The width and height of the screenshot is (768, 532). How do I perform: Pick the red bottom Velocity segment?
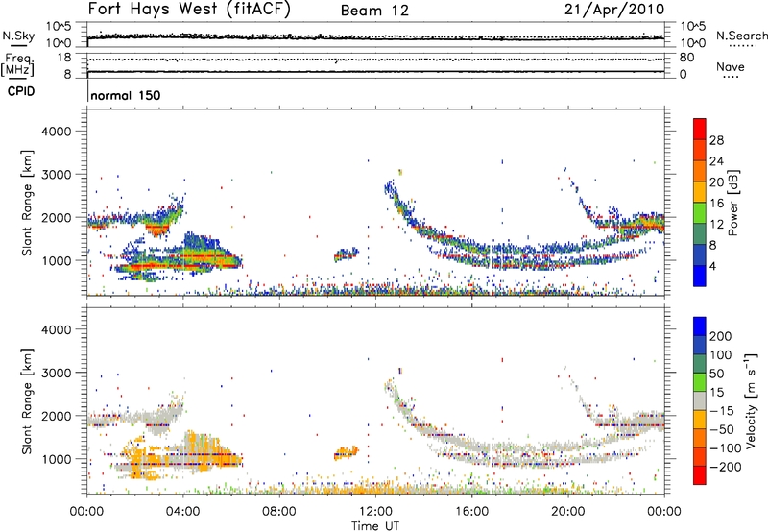[700, 475]
